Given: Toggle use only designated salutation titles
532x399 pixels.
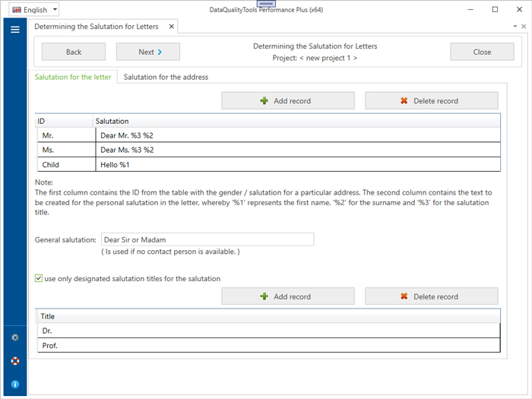Looking at the screenshot, I should pyautogui.click(x=39, y=278).
